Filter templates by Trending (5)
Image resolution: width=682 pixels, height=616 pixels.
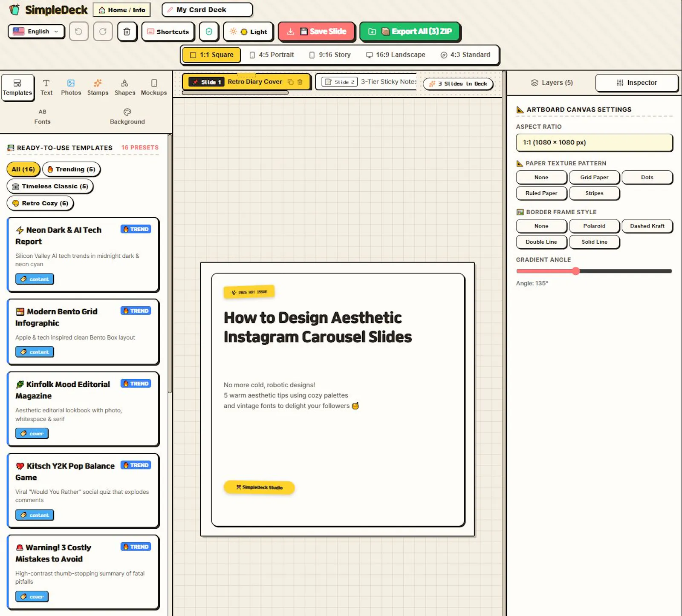click(x=71, y=169)
